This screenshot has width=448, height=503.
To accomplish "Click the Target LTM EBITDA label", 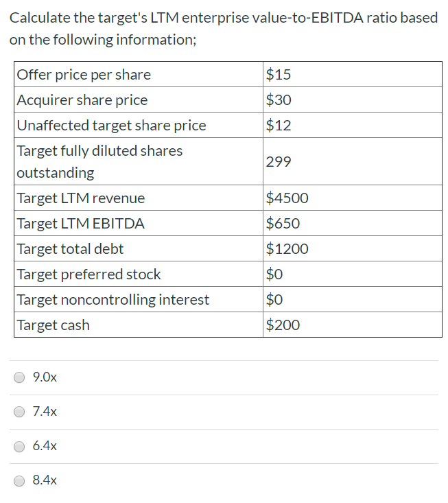I will coord(80,223).
